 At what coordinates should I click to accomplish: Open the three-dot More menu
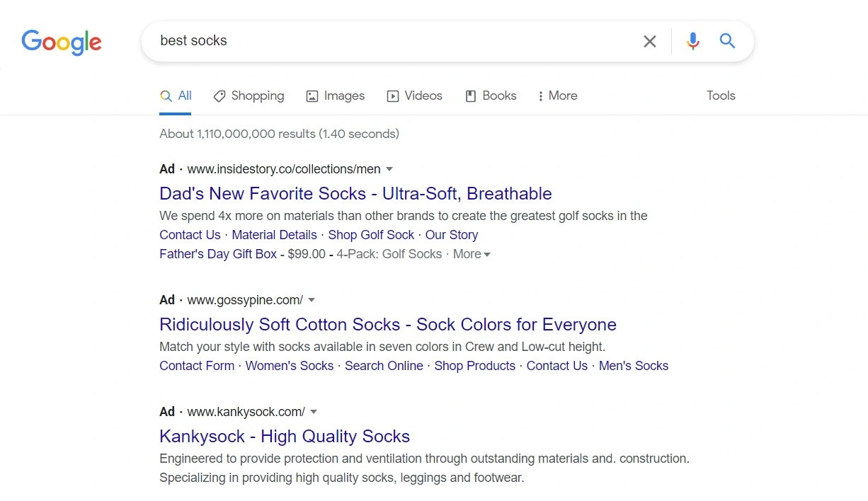pyautogui.click(x=558, y=96)
